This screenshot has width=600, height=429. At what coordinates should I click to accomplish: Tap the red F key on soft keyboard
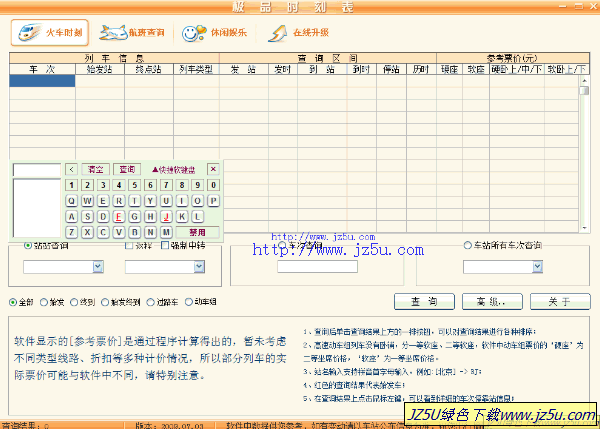coord(119,217)
